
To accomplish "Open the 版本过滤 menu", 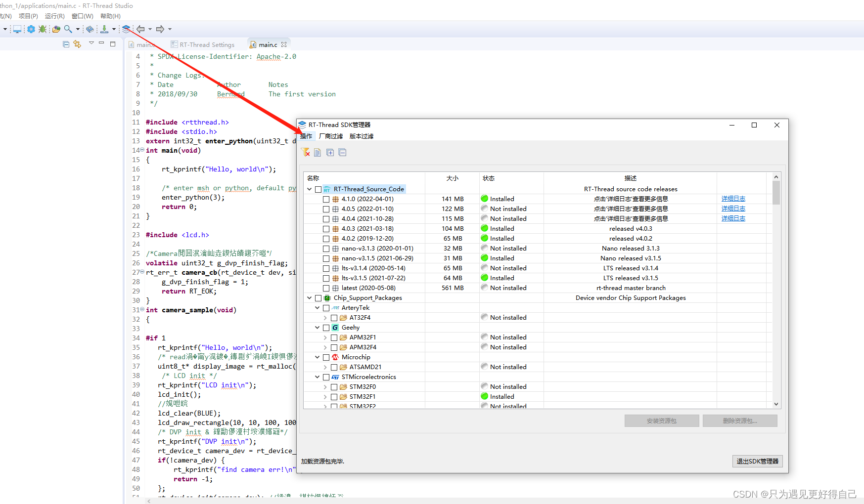I will point(362,136).
